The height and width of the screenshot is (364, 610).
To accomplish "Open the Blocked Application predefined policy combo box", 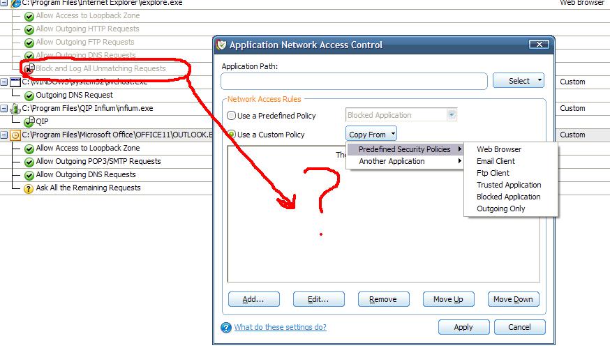I will pos(401,115).
